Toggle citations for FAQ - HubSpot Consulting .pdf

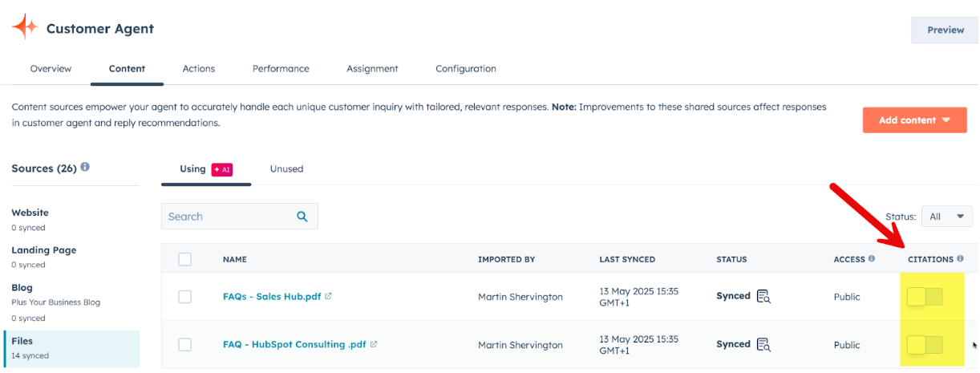pyautogui.click(x=925, y=345)
